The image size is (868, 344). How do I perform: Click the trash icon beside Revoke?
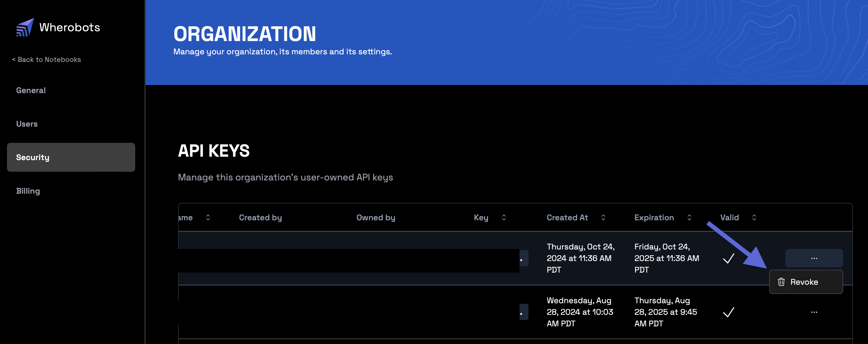(x=781, y=282)
